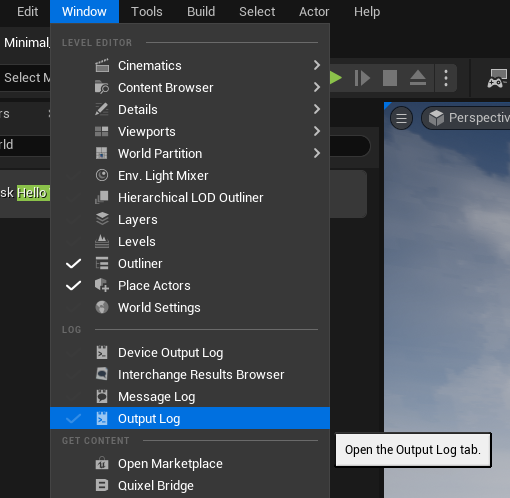The height and width of the screenshot is (498, 510).
Task: Click the Open Marketplace bag icon
Action: pyautogui.click(x=102, y=463)
